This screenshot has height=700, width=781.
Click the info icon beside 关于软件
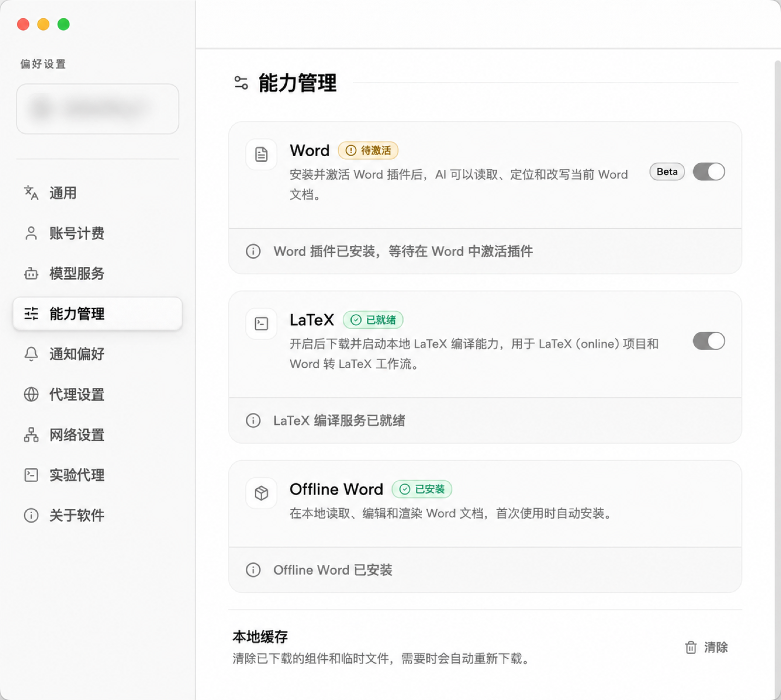tap(31, 515)
